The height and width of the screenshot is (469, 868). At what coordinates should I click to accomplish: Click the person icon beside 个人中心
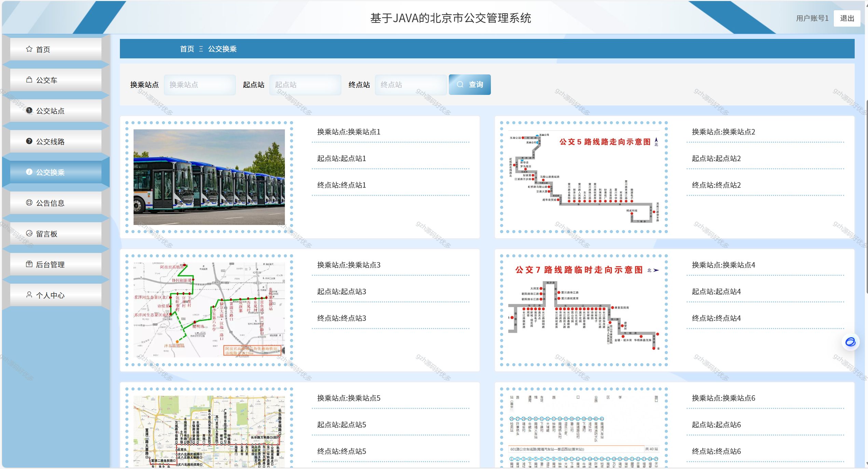[x=29, y=295]
